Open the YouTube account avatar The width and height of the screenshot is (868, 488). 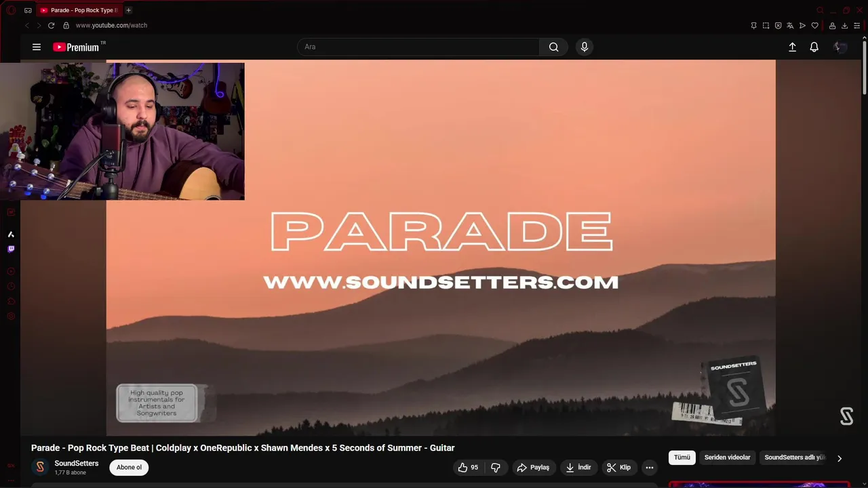tap(840, 47)
